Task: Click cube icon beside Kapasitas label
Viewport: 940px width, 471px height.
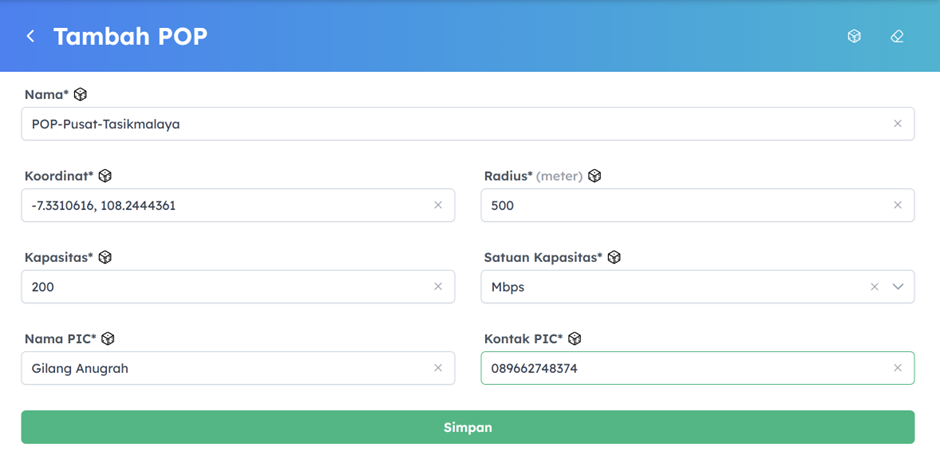Action: point(105,257)
